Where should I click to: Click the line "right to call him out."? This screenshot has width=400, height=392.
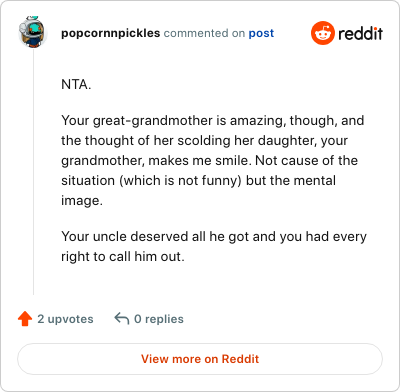[123, 257]
